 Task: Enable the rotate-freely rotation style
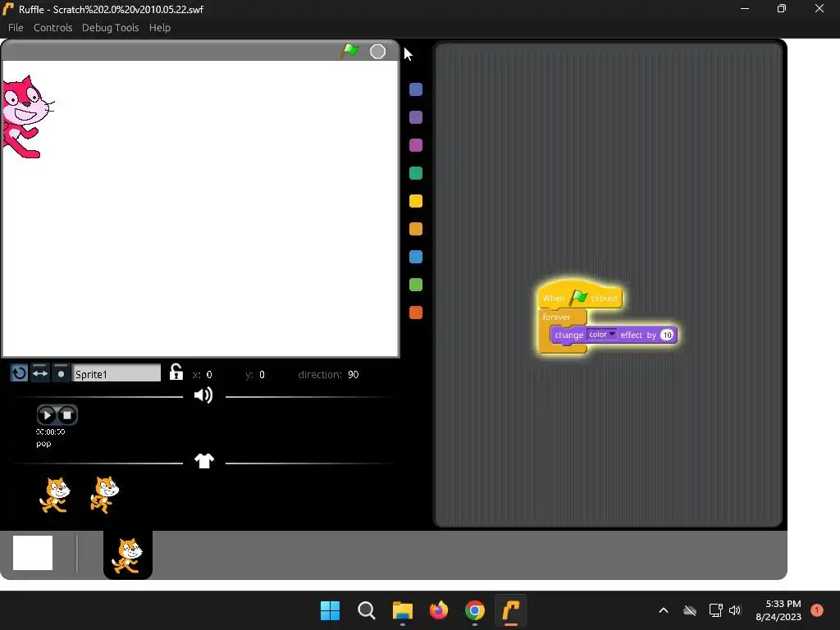click(20, 373)
